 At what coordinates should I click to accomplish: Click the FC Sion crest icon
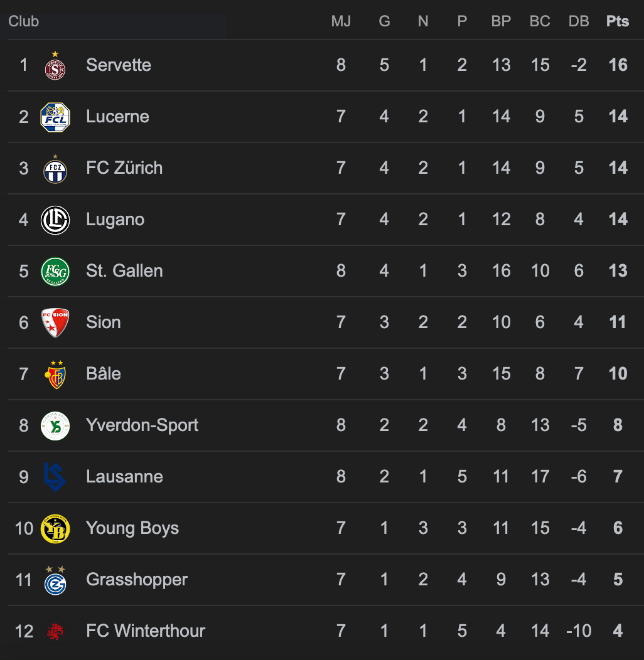(55, 323)
